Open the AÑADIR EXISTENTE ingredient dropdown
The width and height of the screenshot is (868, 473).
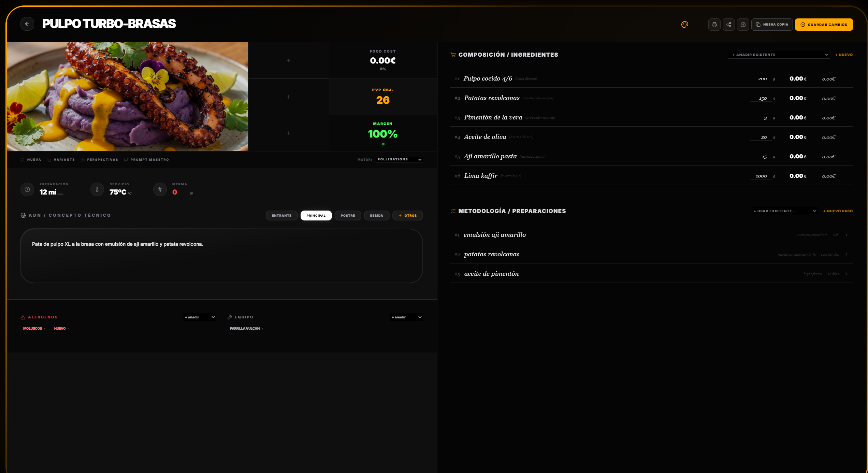[779, 55]
